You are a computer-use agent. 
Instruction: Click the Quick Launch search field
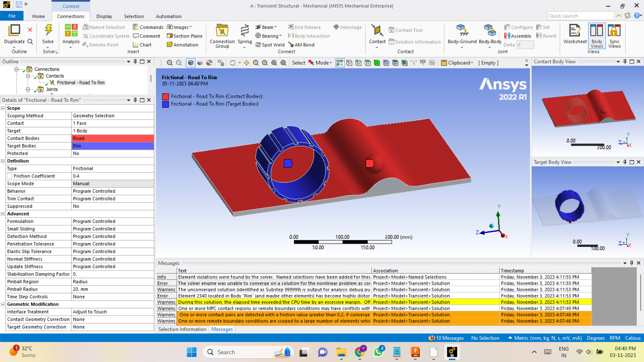coord(581,16)
